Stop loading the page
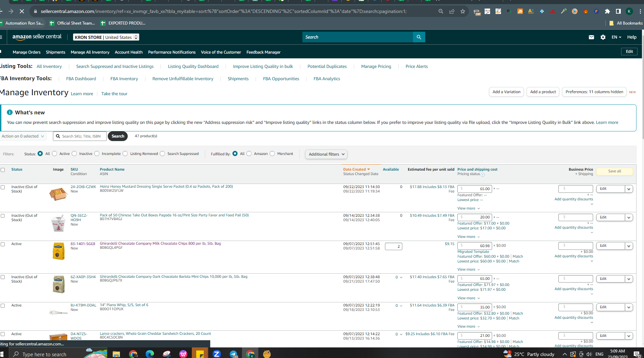644x358 pixels. point(22,11)
